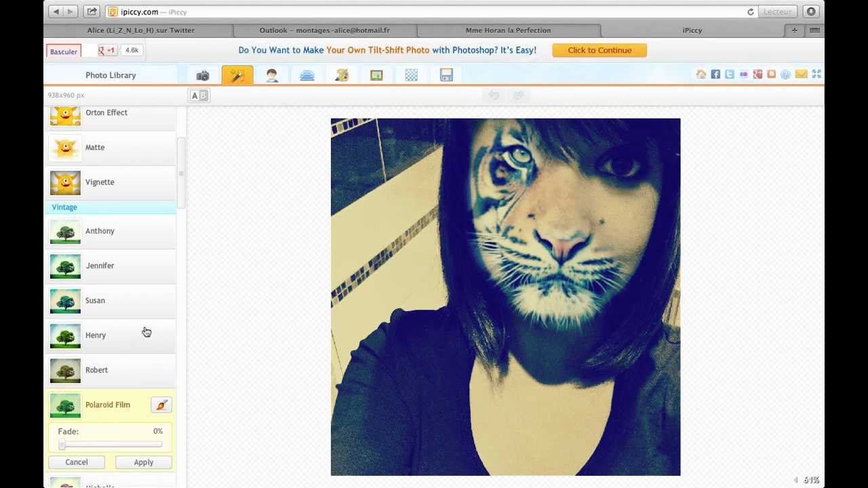Share to Facebook via toolbar icon
868x488 pixels.
(715, 75)
